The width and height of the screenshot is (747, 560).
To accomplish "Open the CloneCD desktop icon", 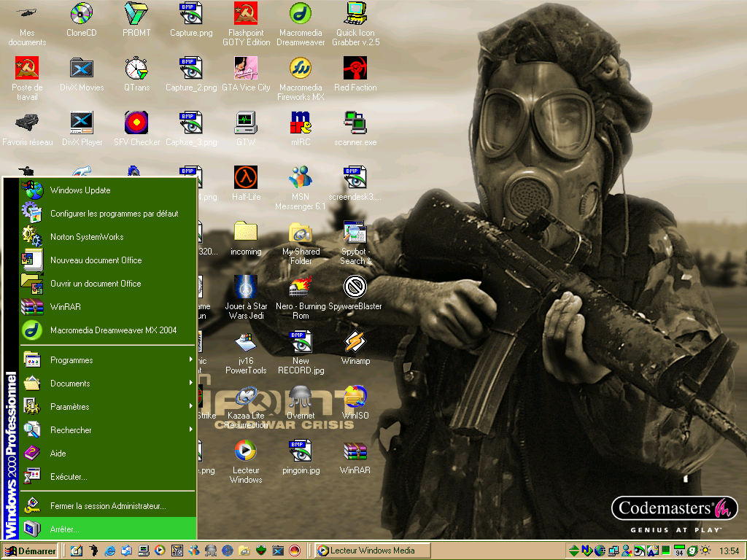I will [82, 19].
